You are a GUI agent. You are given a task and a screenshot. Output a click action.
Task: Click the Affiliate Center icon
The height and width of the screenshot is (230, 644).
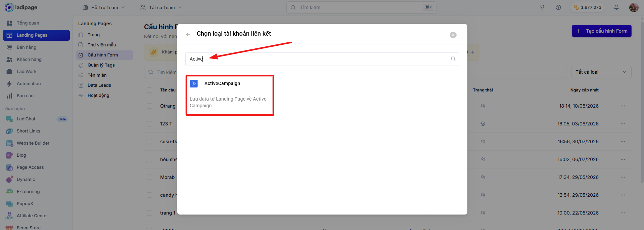(x=9, y=216)
